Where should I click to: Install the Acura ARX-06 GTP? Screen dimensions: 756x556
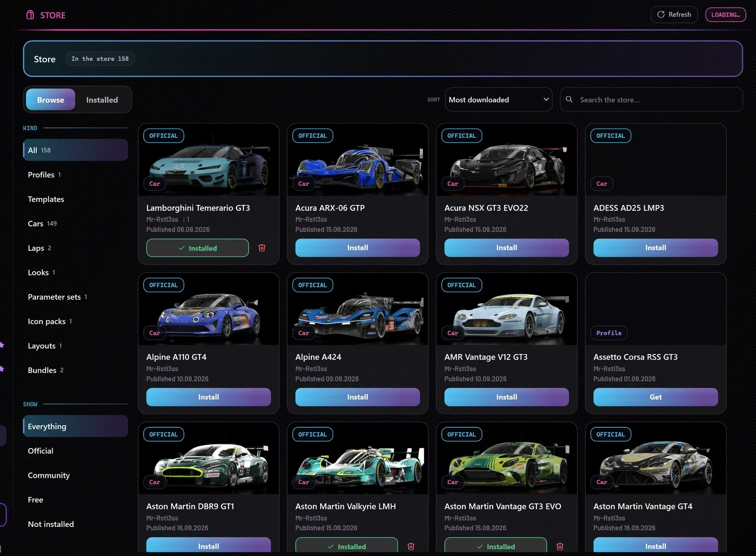357,248
